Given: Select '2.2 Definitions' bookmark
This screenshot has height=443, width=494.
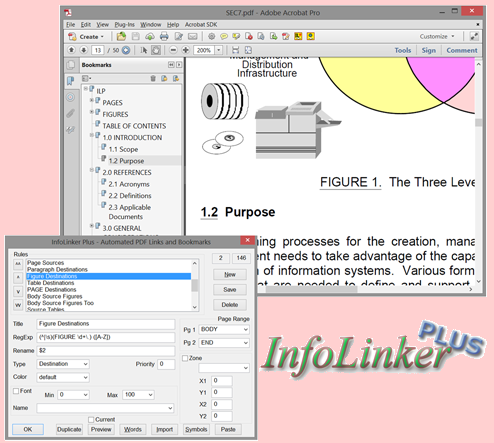Looking at the screenshot, I should point(130,196).
